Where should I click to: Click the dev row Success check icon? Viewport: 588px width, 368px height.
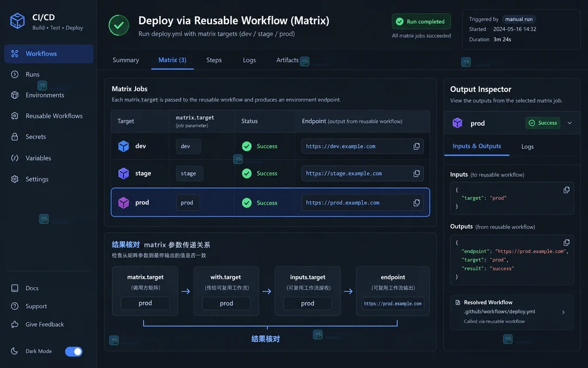click(247, 147)
